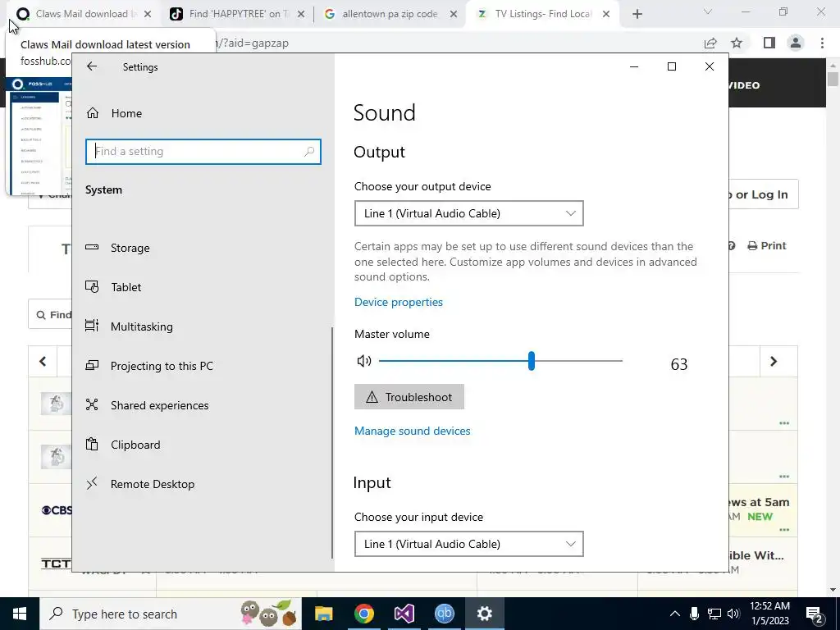
Task: Show hidden tray icons chevron
Action: click(675, 614)
